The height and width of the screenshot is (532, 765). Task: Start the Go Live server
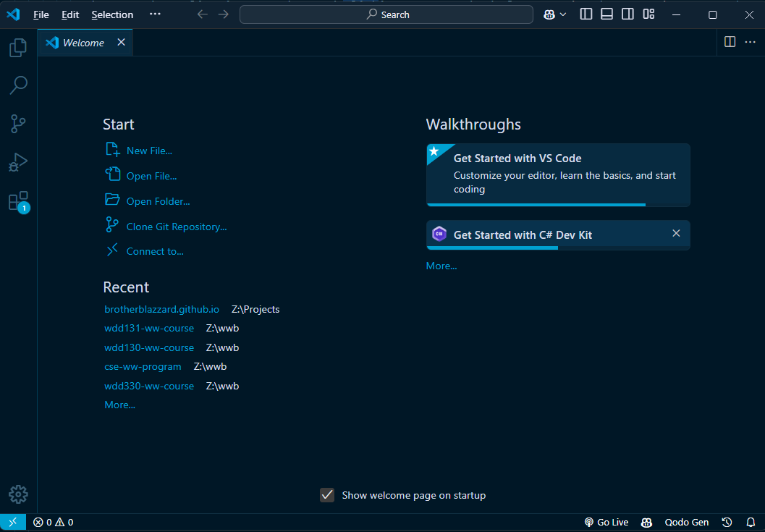coord(606,522)
